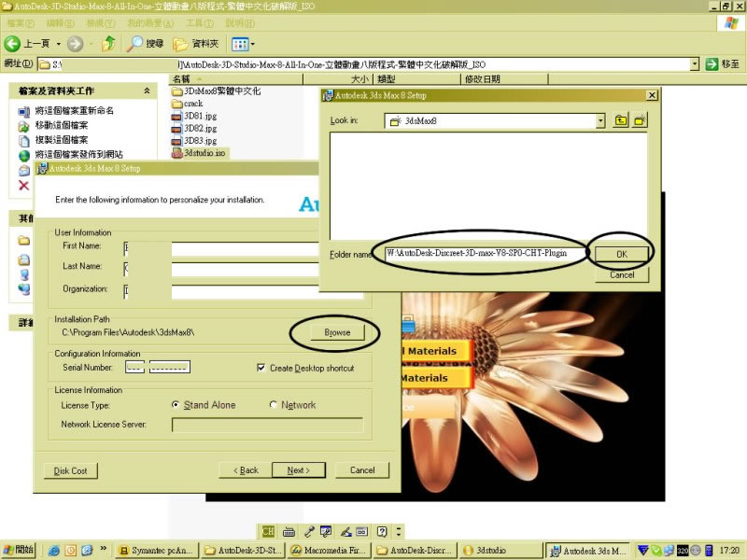Click the Browse button for Installation Path
Screen dimensions: 747x560
[x=337, y=332]
